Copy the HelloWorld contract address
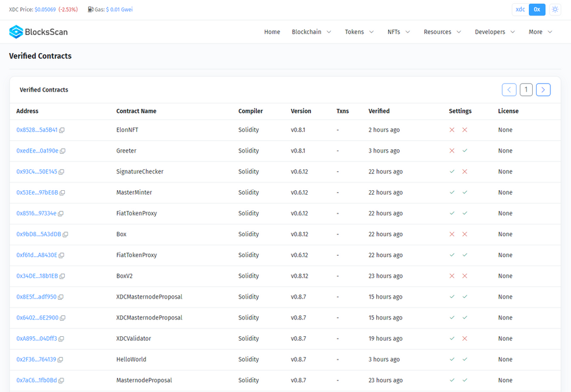The height and width of the screenshot is (392, 571). pyautogui.click(x=60, y=360)
